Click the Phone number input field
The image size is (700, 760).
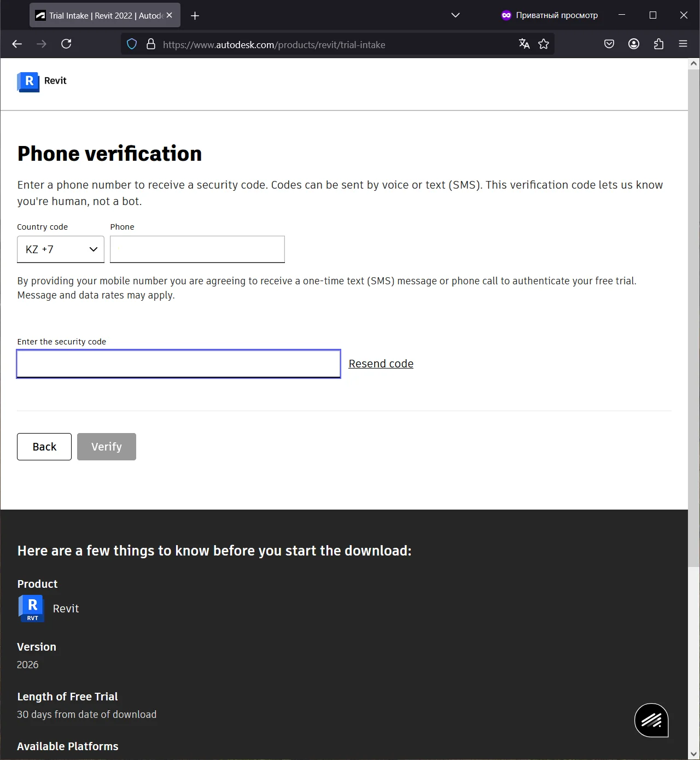197,249
